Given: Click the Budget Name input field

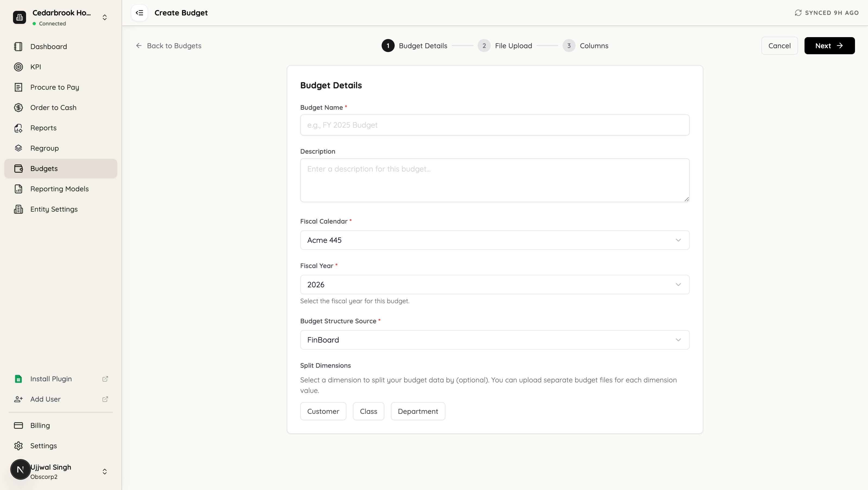Looking at the screenshot, I should (495, 125).
